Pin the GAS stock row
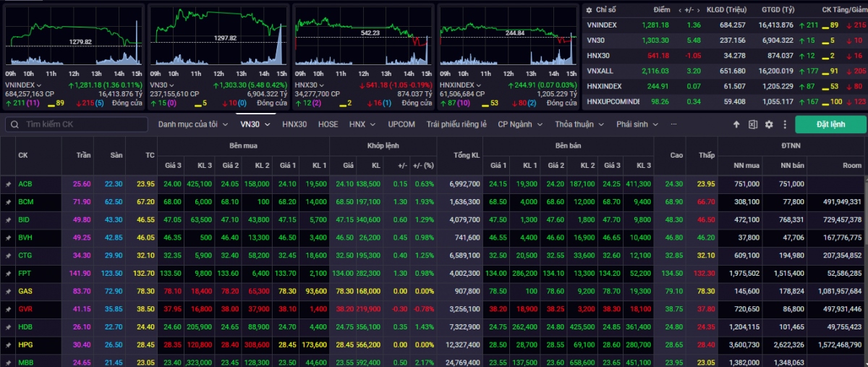 (8, 291)
